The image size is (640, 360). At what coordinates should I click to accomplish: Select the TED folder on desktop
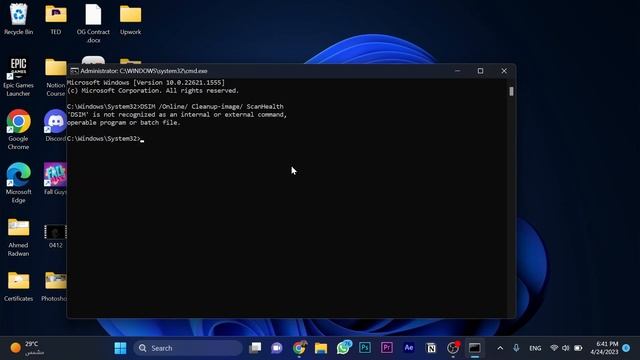(x=56, y=19)
